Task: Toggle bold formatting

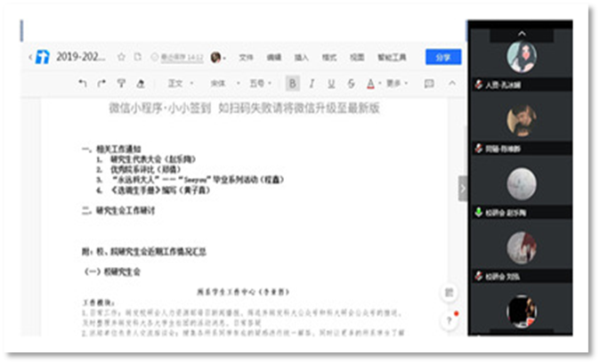Action: pyautogui.click(x=293, y=84)
